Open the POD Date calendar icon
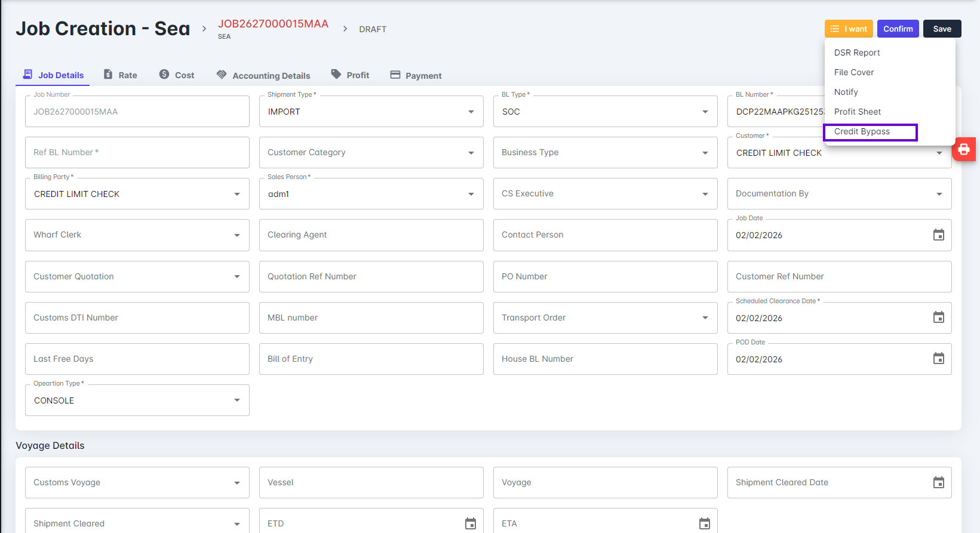The image size is (980, 533). pyautogui.click(x=938, y=359)
